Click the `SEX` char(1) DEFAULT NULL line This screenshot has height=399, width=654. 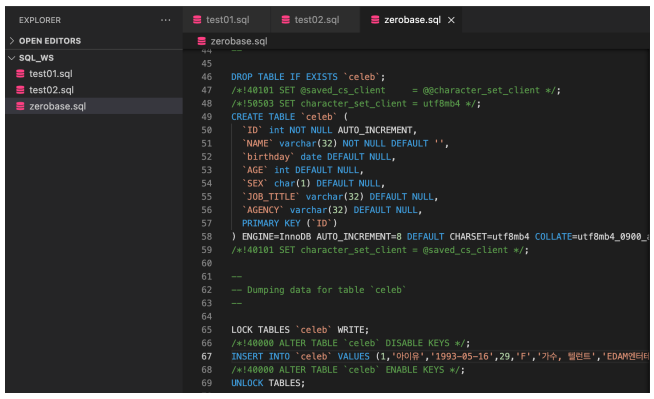(x=313, y=183)
